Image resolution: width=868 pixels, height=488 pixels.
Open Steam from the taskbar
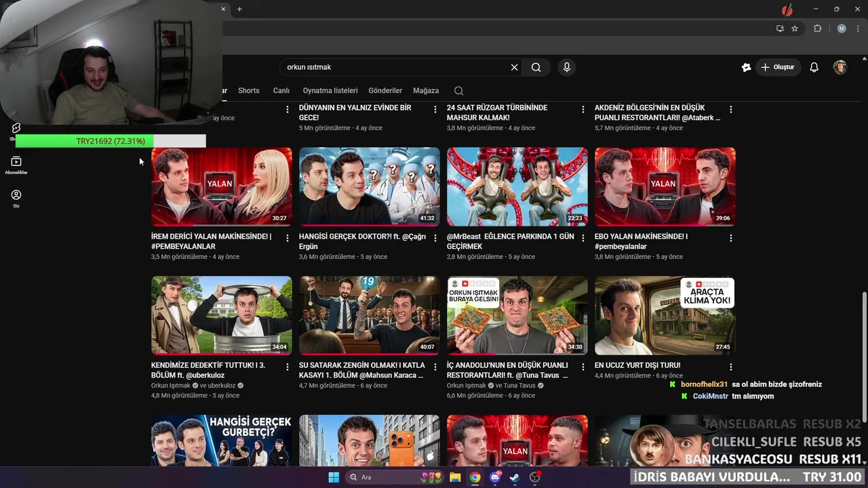(x=515, y=477)
